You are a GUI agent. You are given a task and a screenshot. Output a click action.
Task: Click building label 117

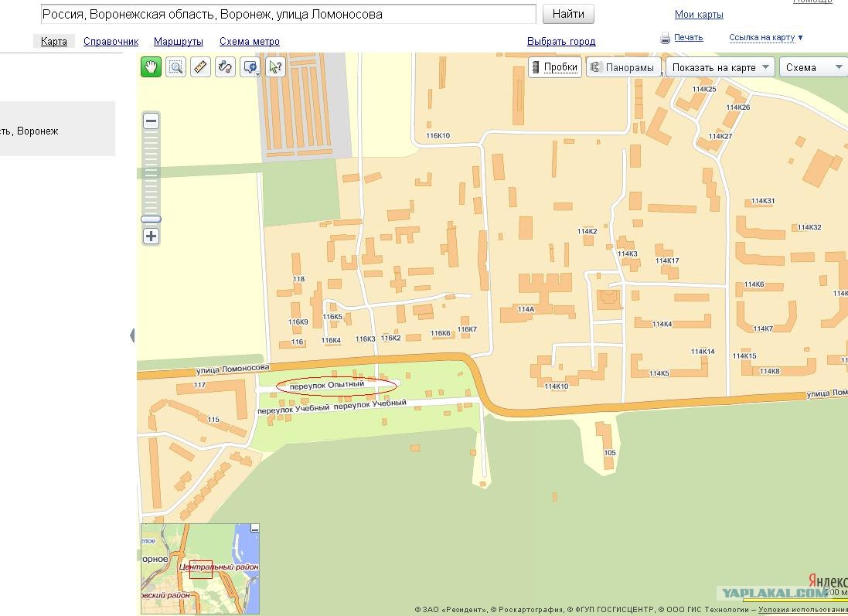(x=199, y=385)
